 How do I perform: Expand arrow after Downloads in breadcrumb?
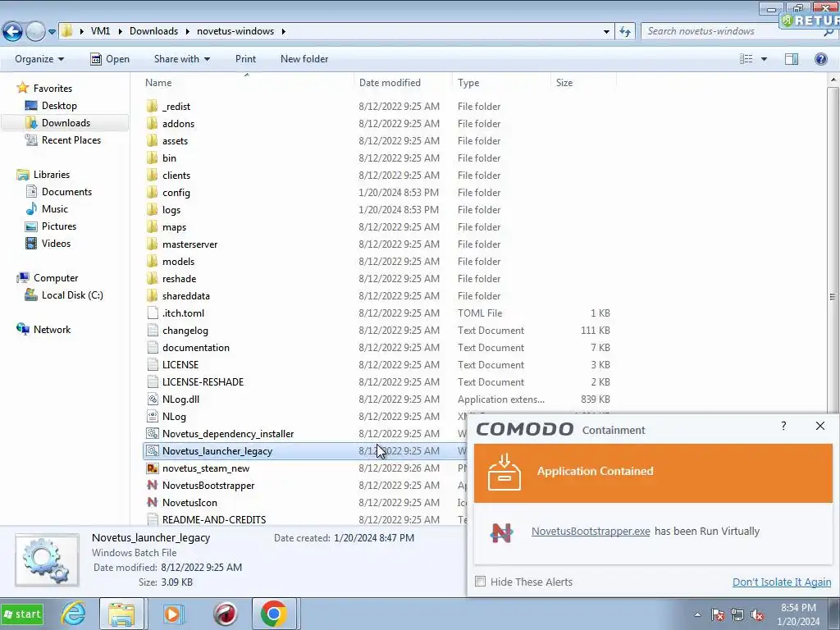tap(188, 31)
